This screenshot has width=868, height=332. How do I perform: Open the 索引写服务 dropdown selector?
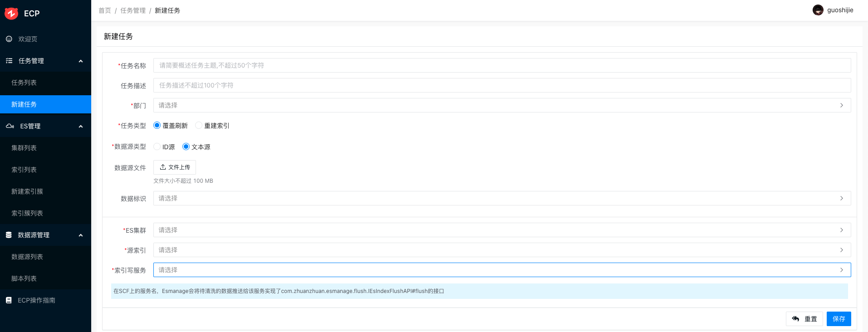502,270
